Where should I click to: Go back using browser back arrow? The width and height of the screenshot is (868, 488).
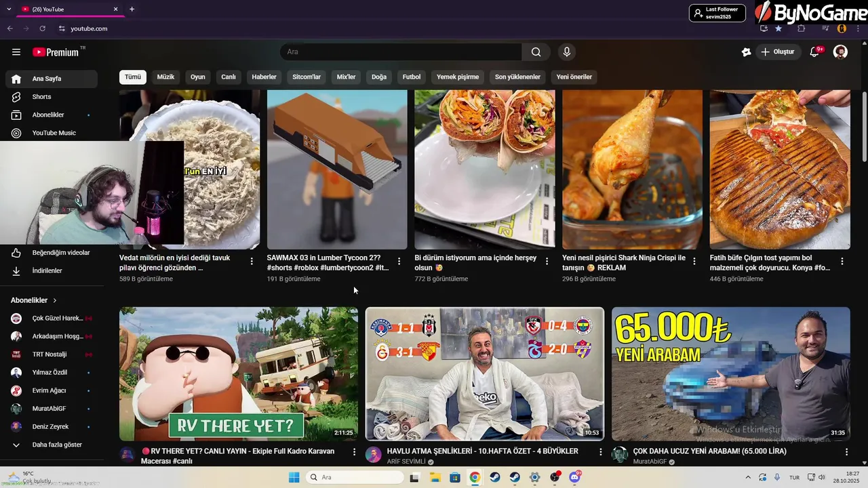pos(9,28)
